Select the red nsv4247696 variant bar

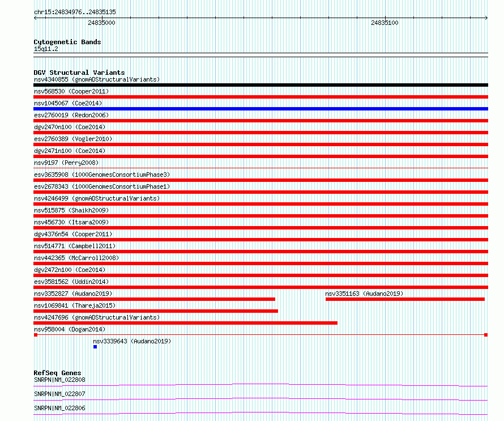(186, 323)
